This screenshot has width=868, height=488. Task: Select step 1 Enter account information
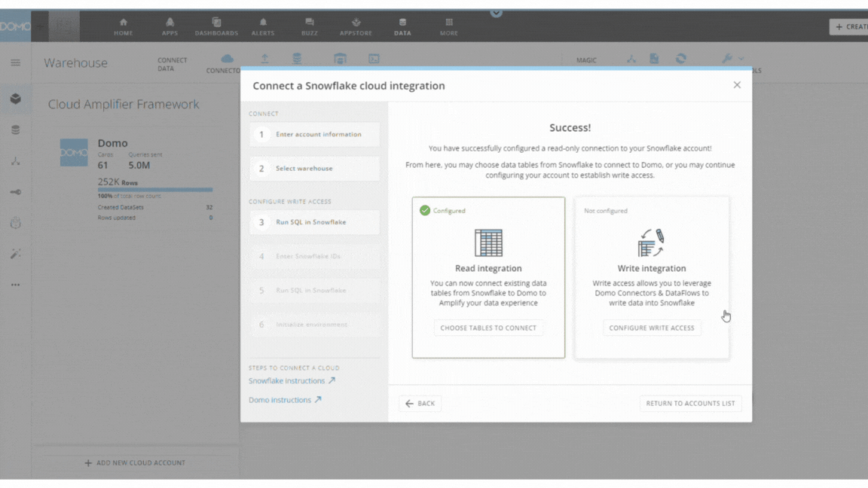(314, 135)
